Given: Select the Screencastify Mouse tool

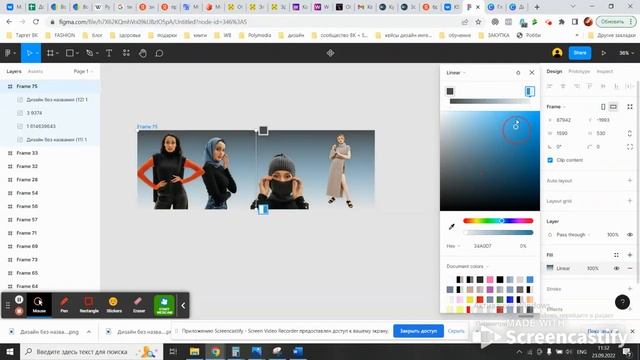Looking at the screenshot, I should pos(39,305).
